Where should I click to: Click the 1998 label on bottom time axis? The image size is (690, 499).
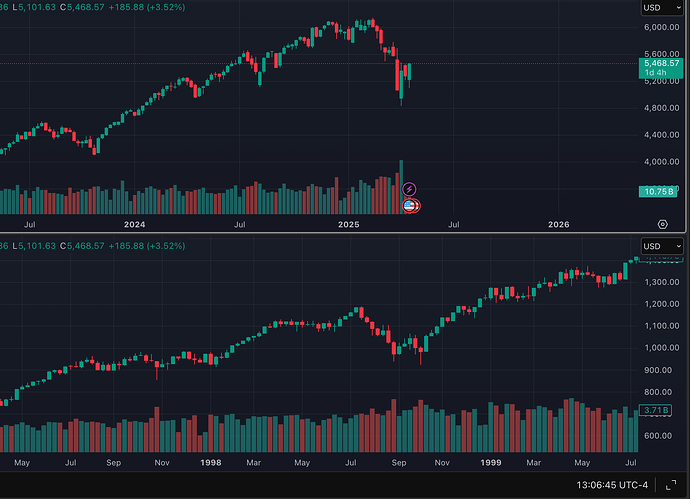[x=210, y=464]
